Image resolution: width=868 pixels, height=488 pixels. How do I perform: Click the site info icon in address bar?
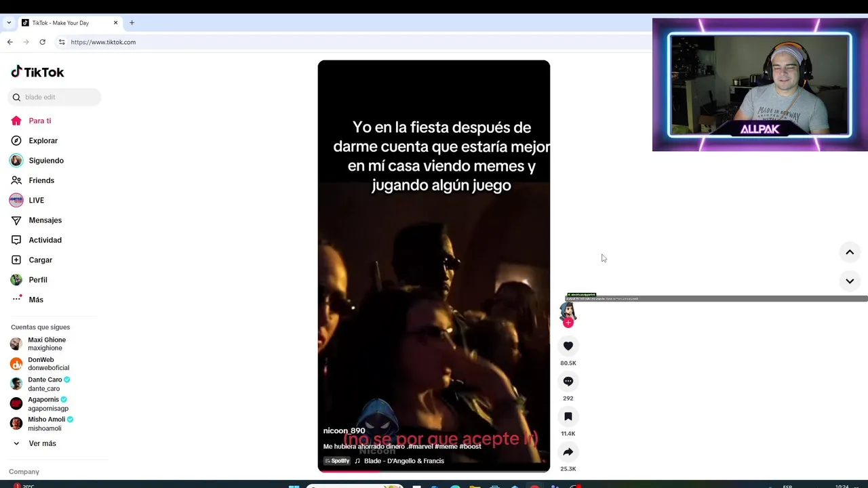point(62,42)
